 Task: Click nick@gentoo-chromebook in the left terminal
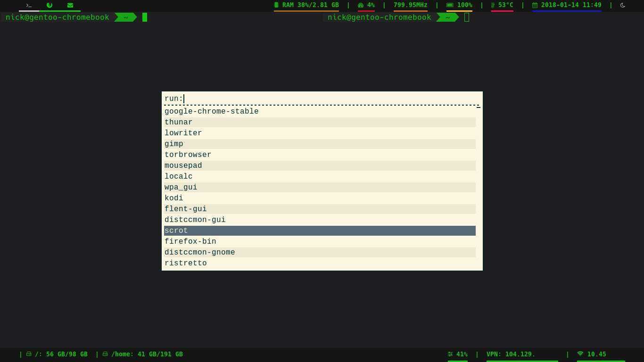point(58,17)
